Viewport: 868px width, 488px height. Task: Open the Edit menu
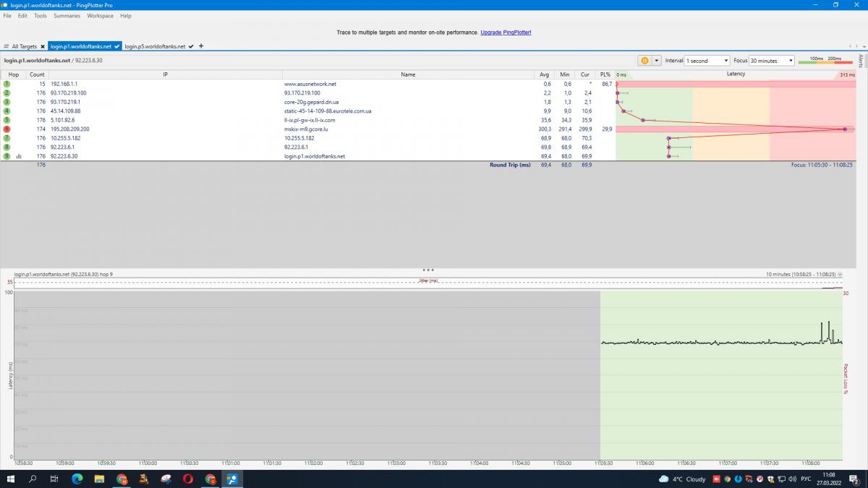pyautogui.click(x=23, y=15)
